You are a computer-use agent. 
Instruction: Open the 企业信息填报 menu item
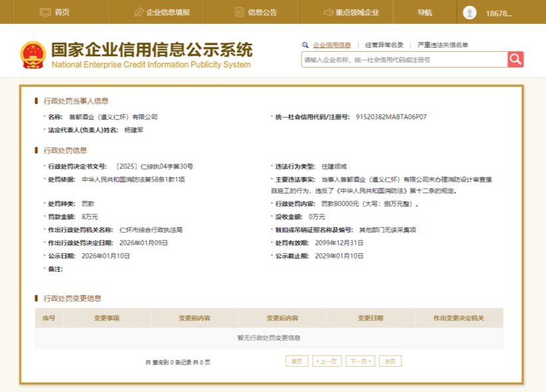click(168, 12)
